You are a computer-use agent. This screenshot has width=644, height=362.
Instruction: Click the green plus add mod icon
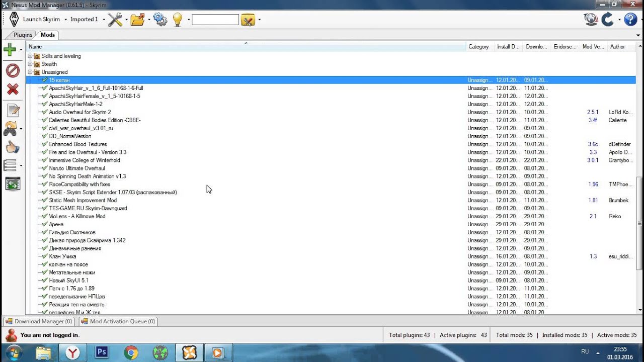click(x=10, y=49)
